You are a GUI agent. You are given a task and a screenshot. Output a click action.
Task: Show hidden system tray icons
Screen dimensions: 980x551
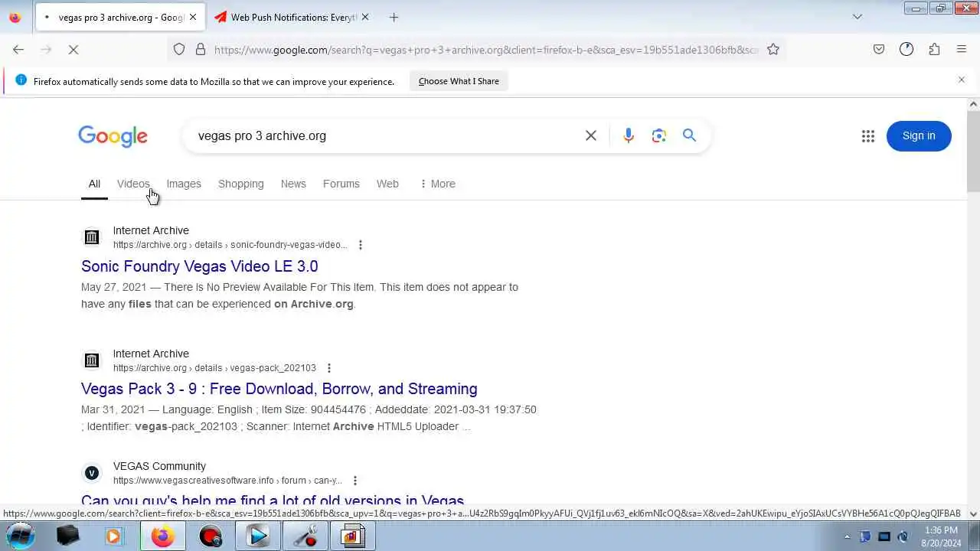[847, 536]
